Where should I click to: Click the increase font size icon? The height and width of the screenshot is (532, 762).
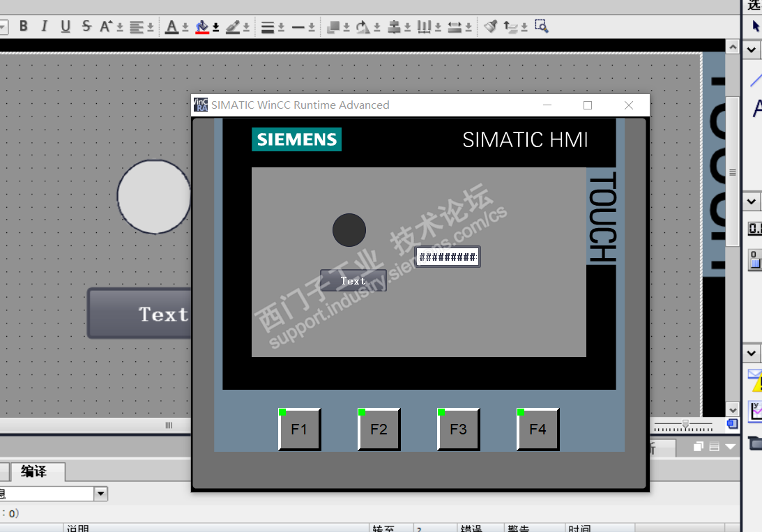click(x=106, y=26)
